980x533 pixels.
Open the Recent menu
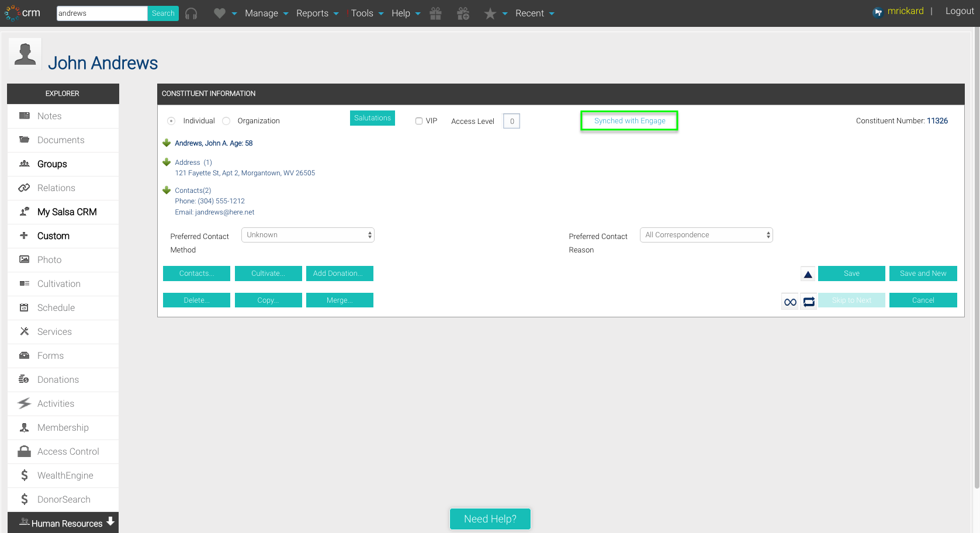pos(535,13)
